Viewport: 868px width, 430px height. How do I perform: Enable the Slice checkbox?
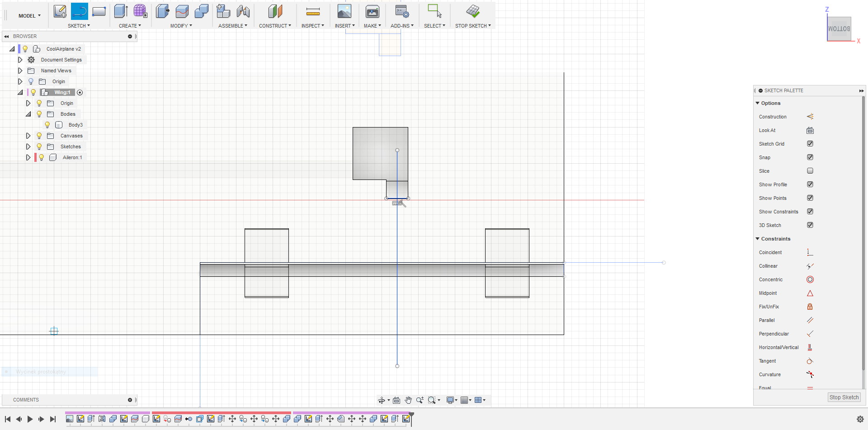click(810, 171)
